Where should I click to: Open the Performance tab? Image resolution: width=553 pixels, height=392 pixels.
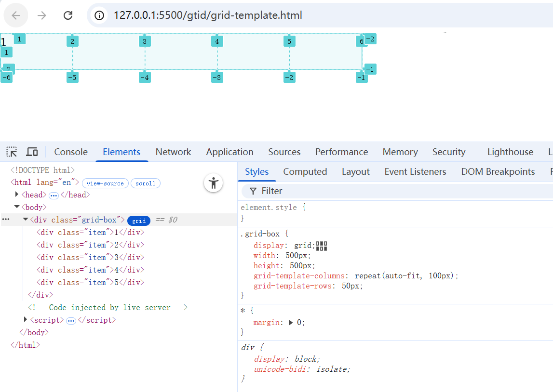(341, 152)
